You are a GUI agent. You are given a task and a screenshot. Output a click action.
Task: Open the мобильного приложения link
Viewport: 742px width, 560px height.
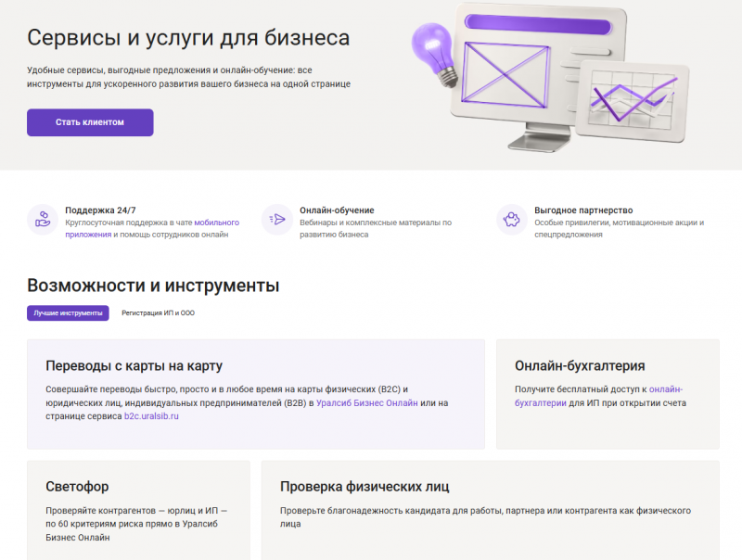click(215, 222)
